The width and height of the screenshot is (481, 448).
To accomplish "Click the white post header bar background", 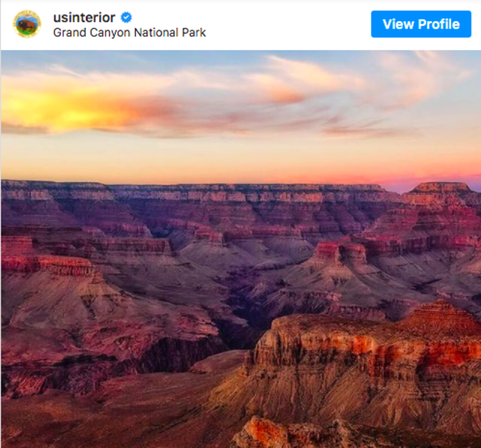I will [x=289, y=25].
